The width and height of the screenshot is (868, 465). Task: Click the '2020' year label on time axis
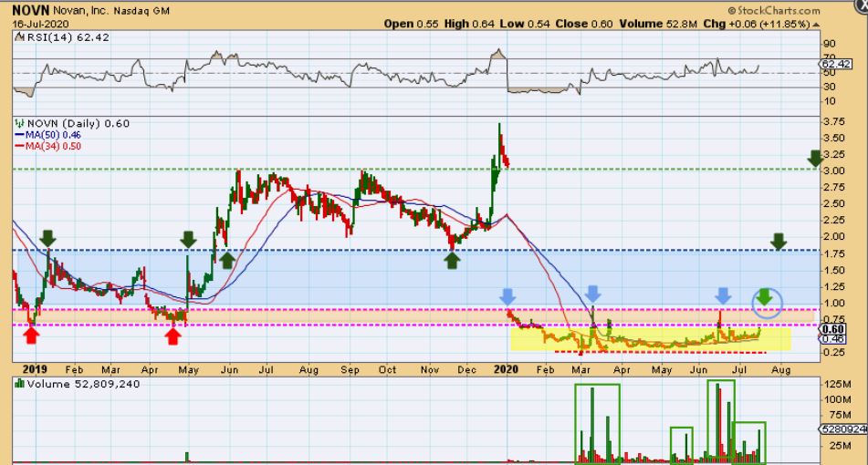point(505,369)
